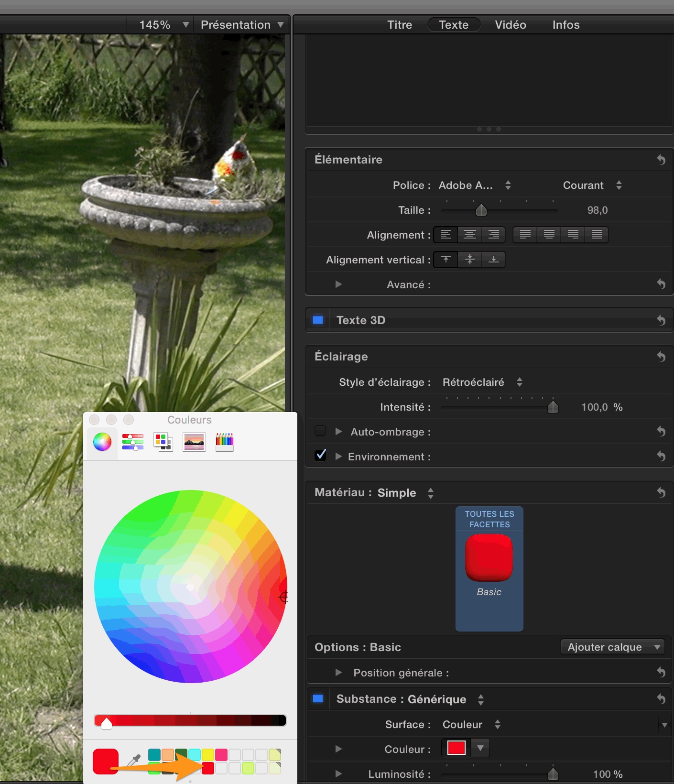Pick a screen color with the eyedropper
The width and height of the screenshot is (674, 784).
[x=133, y=761]
